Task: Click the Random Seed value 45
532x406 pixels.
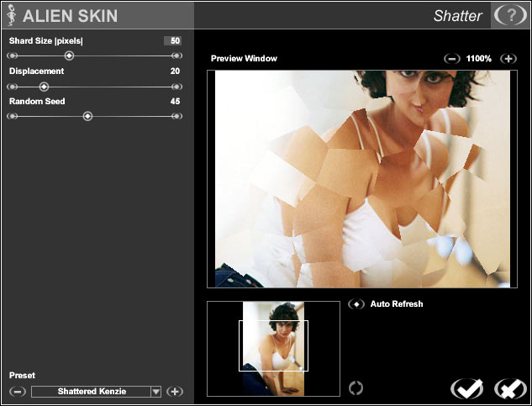Action: (x=175, y=101)
